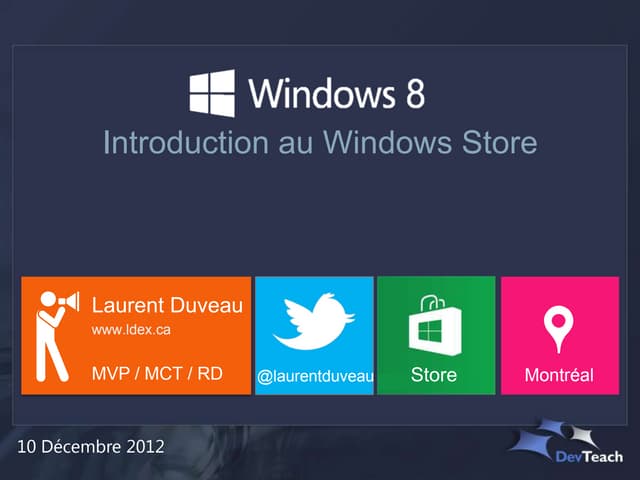Viewport: 640px width, 480px height.
Task: Click the DevTeach wordmark text
Action: click(x=589, y=457)
